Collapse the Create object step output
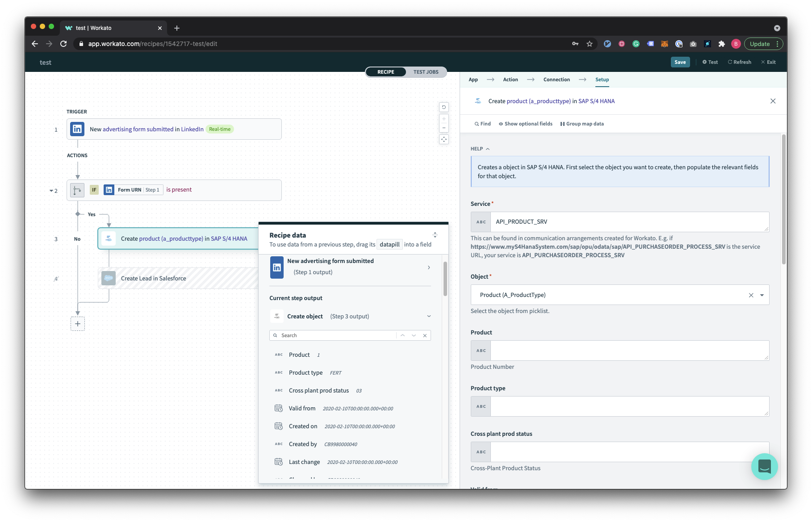The image size is (812, 522). click(x=429, y=316)
